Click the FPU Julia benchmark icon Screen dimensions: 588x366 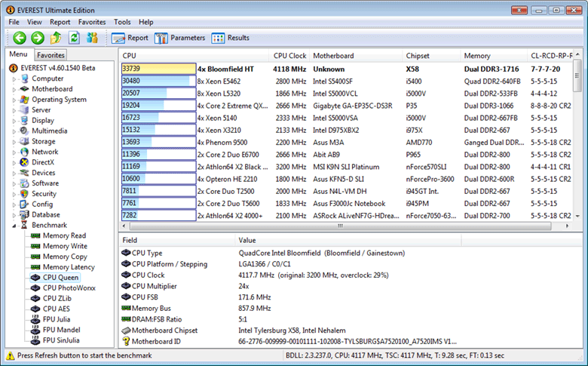click(x=35, y=319)
